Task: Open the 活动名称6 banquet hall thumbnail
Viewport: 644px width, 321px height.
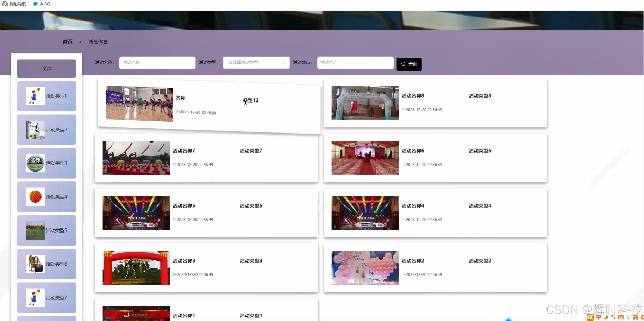Action: [x=365, y=158]
